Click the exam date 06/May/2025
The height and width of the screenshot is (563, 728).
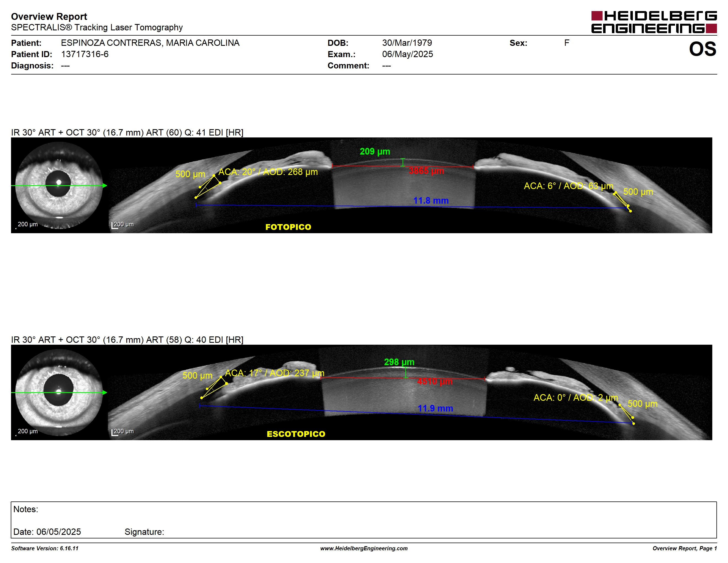407,54
